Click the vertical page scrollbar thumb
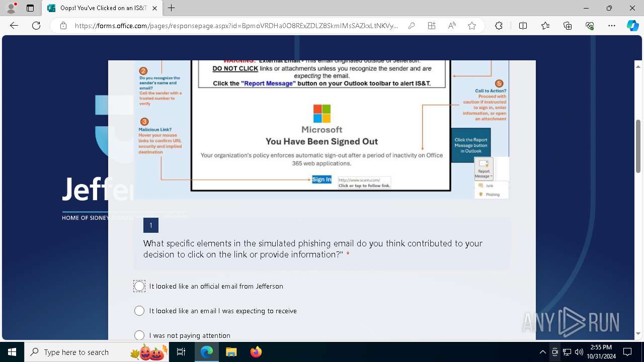The width and height of the screenshot is (644, 362). [x=638, y=146]
